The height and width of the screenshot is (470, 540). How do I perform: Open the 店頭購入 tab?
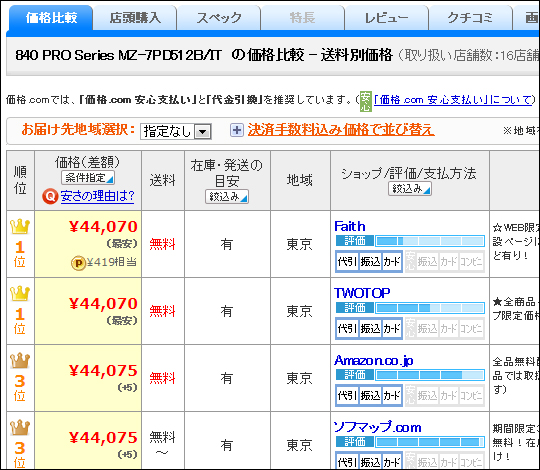tap(135, 18)
